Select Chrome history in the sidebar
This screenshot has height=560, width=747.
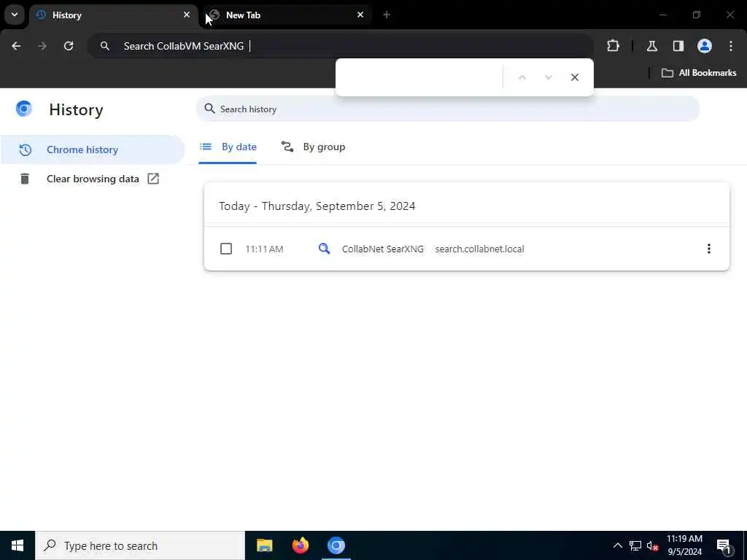click(x=93, y=149)
